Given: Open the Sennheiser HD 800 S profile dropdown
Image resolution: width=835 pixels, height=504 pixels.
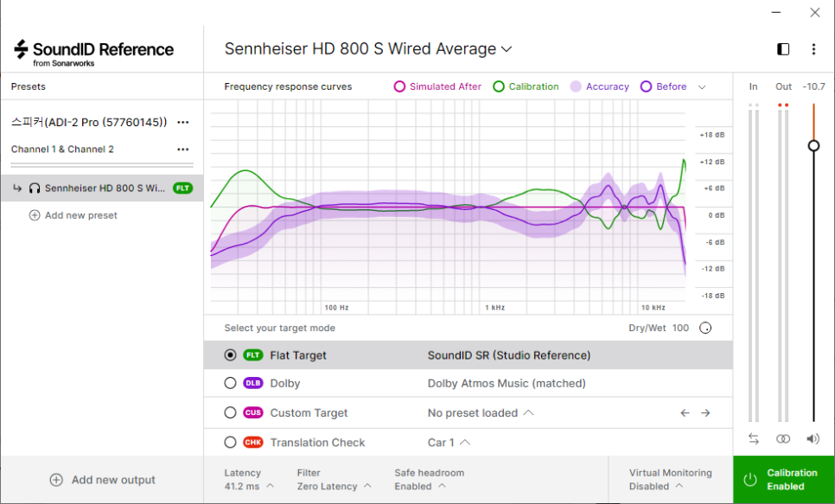Looking at the screenshot, I should click(x=368, y=49).
